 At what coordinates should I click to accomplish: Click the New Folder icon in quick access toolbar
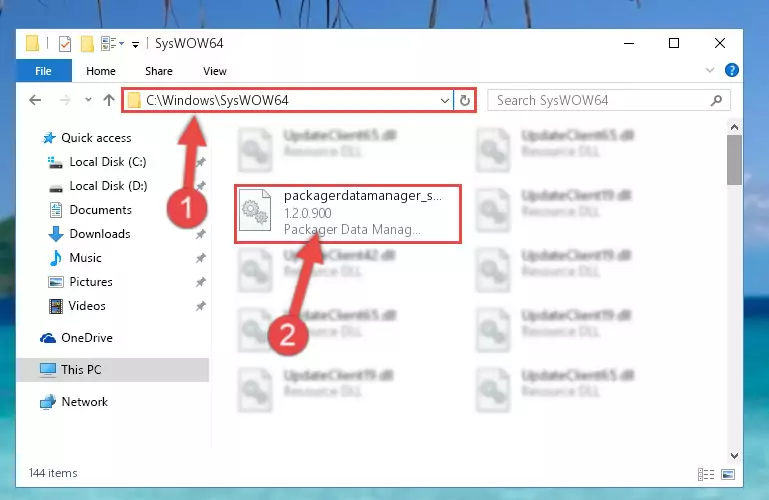pos(87,44)
